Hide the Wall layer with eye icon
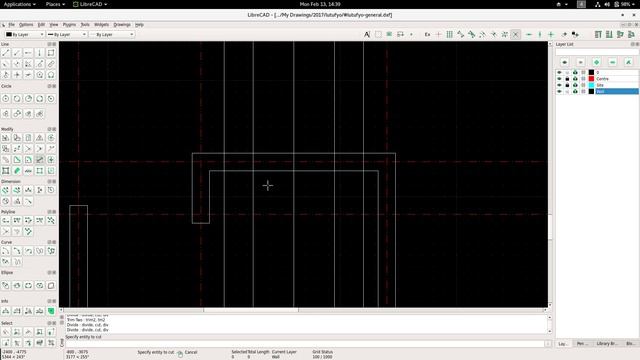The image size is (640, 360). point(559,91)
